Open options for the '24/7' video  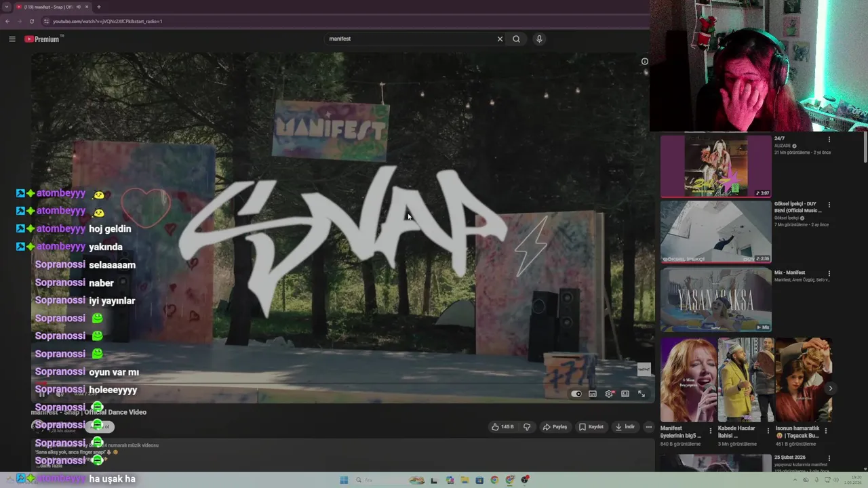coord(829,140)
